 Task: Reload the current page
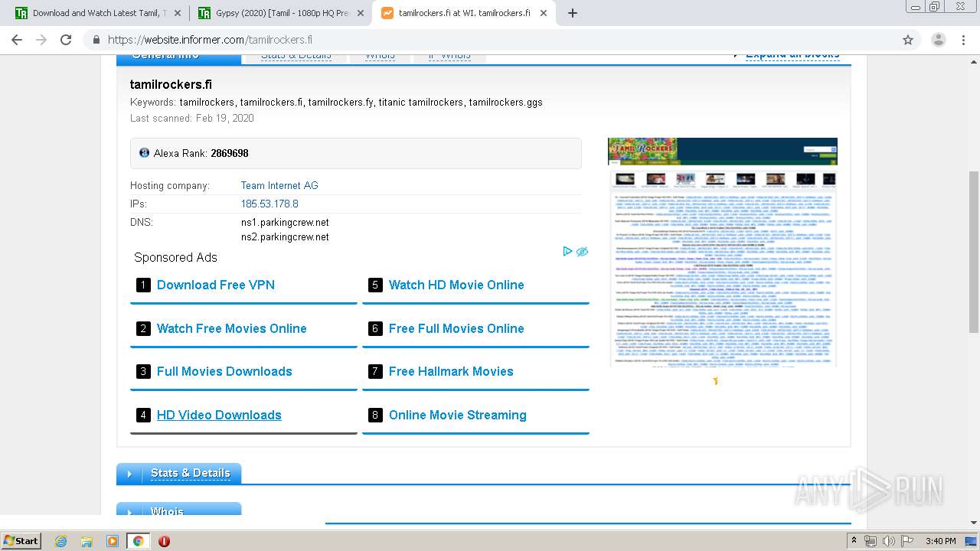click(66, 40)
